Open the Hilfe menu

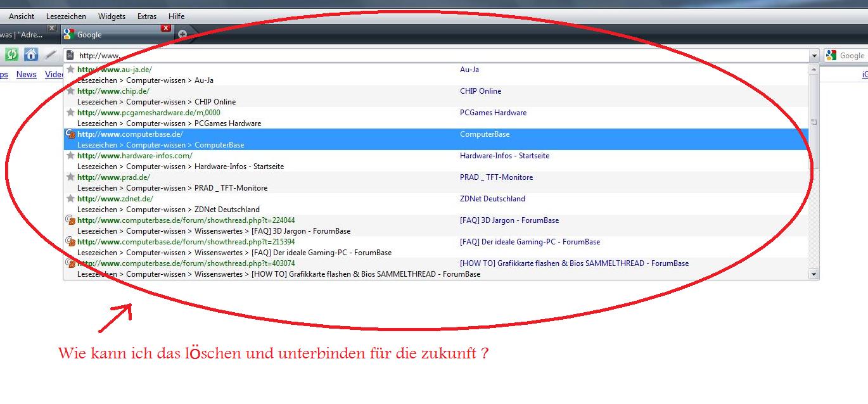(x=177, y=16)
